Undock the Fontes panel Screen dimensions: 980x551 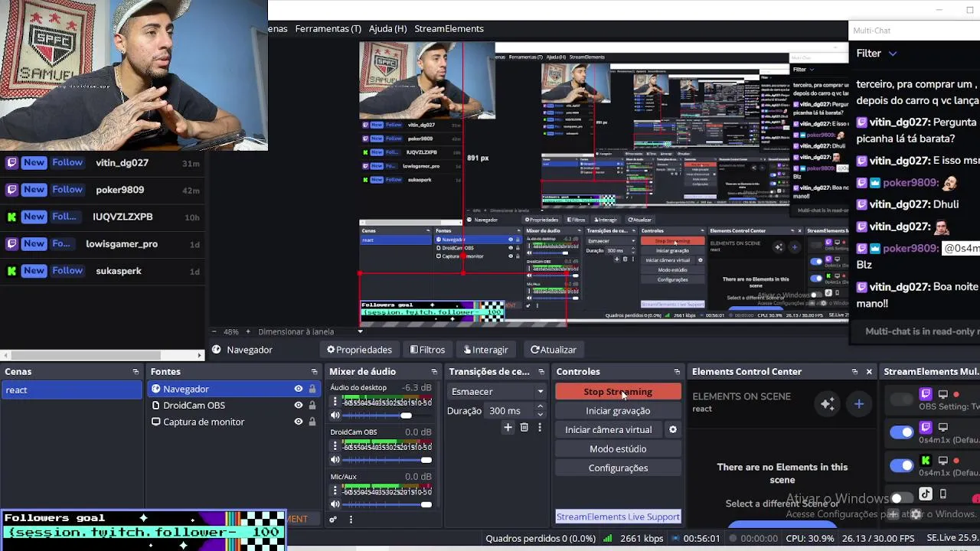pos(314,372)
